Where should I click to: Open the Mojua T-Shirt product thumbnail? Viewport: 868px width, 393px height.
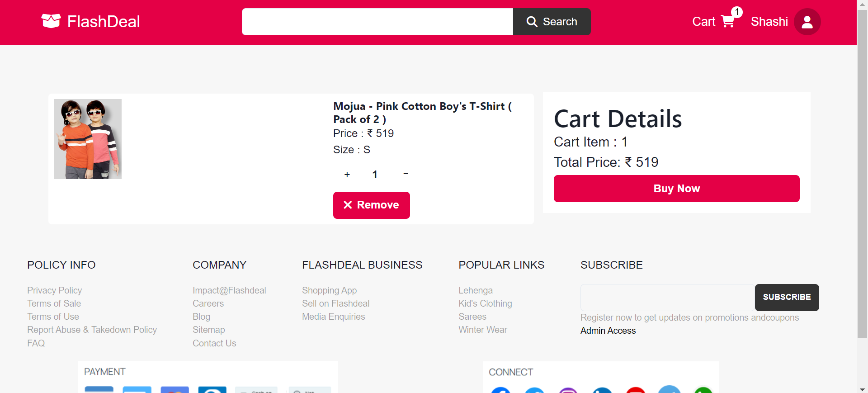click(x=88, y=139)
